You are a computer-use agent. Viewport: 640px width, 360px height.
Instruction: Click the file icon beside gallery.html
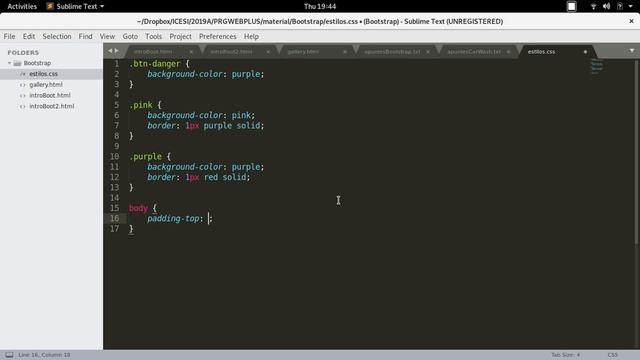pos(23,85)
